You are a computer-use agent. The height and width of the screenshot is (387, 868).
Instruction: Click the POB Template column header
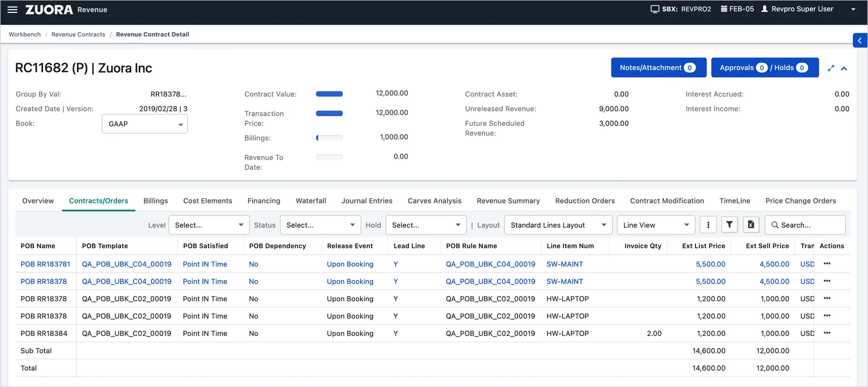105,246
